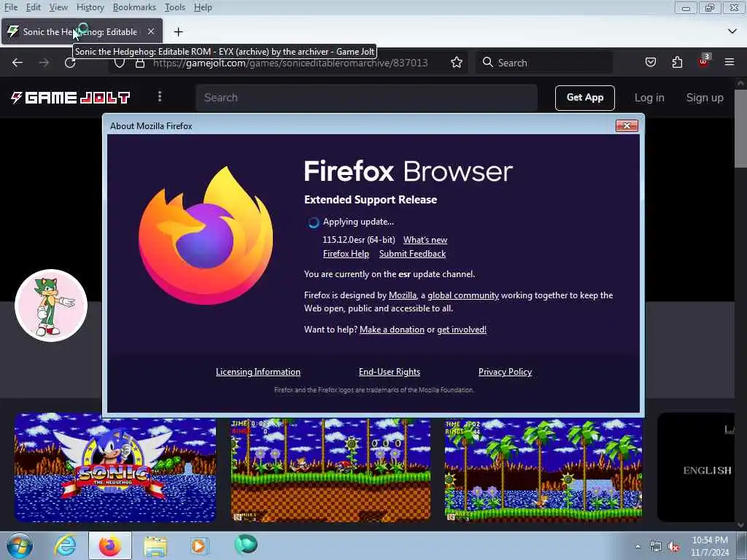Open the checkered ground gameplay screenshot
Screen dimensions: 747x560
(330, 470)
